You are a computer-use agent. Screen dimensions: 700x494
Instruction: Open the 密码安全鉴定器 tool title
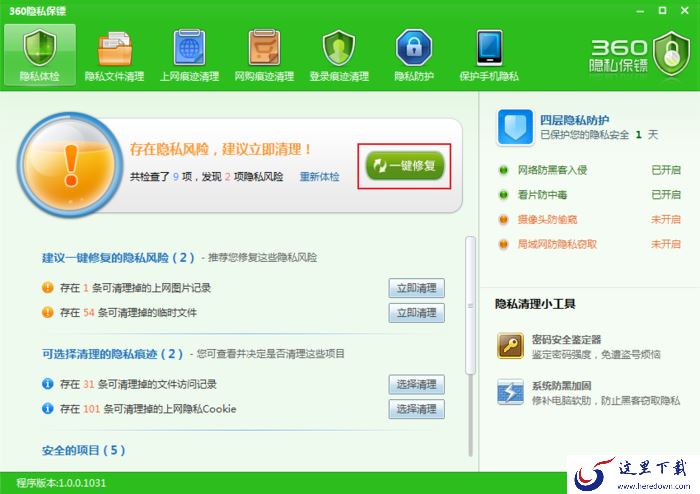pos(566,340)
